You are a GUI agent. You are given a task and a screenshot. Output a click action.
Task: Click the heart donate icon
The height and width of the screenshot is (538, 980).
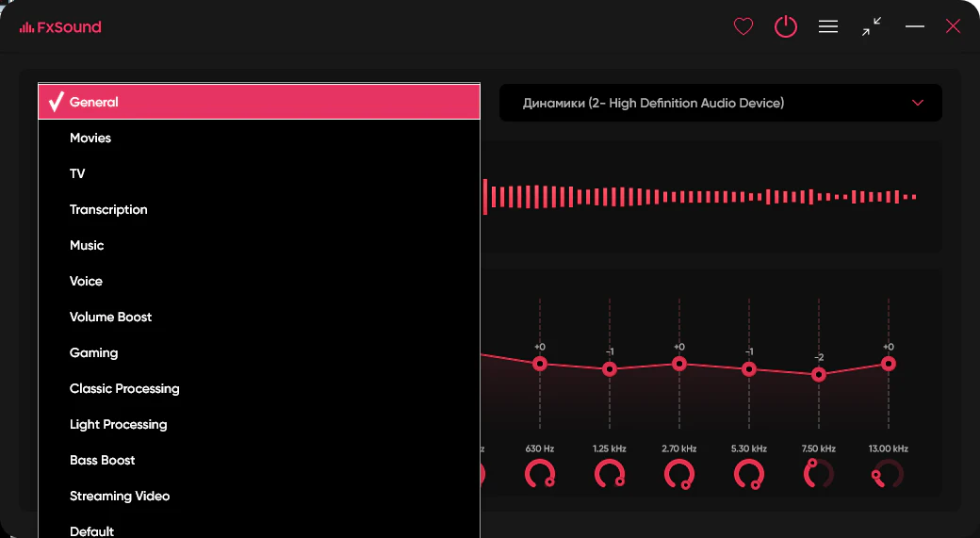(743, 27)
